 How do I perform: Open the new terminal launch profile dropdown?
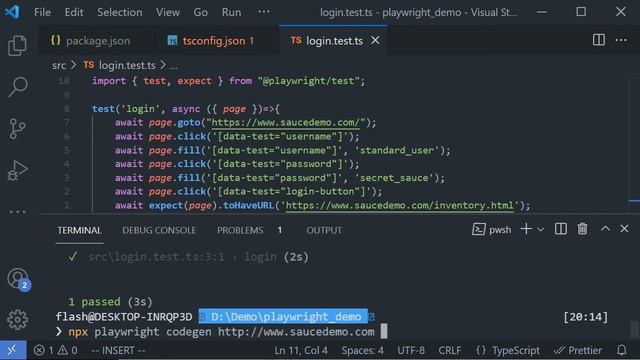click(540, 230)
